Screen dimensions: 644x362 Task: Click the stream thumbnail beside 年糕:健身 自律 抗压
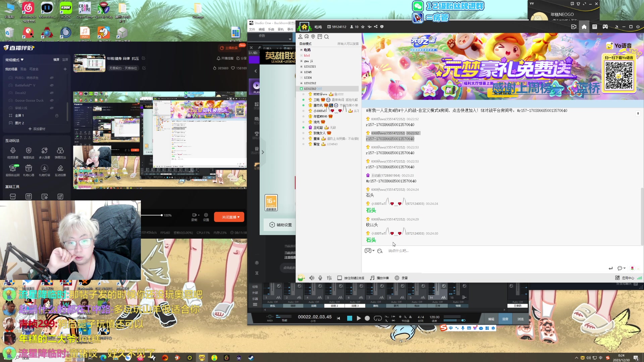point(89,63)
